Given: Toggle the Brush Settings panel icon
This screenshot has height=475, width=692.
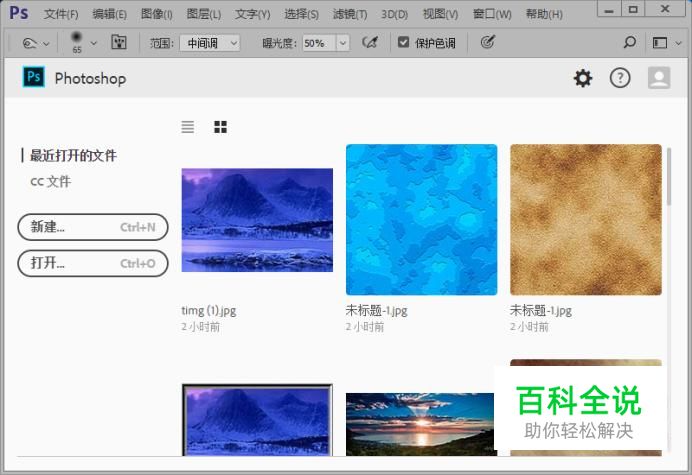Looking at the screenshot, I should (x=119, y=42).
